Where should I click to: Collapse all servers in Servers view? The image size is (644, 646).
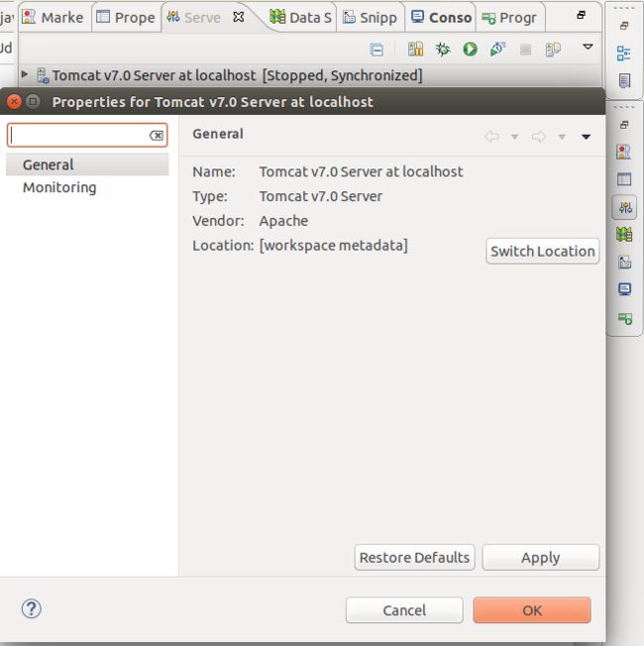[x=376, y=49]
